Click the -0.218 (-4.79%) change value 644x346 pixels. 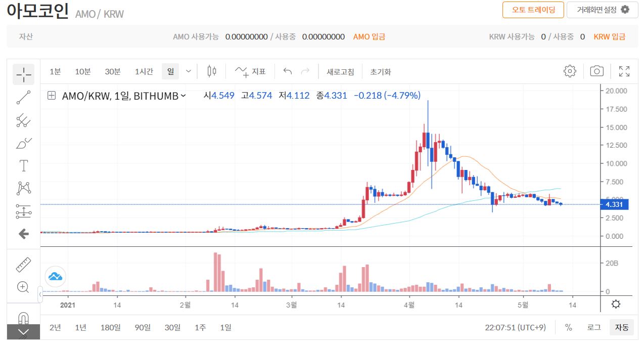(387, 95)
